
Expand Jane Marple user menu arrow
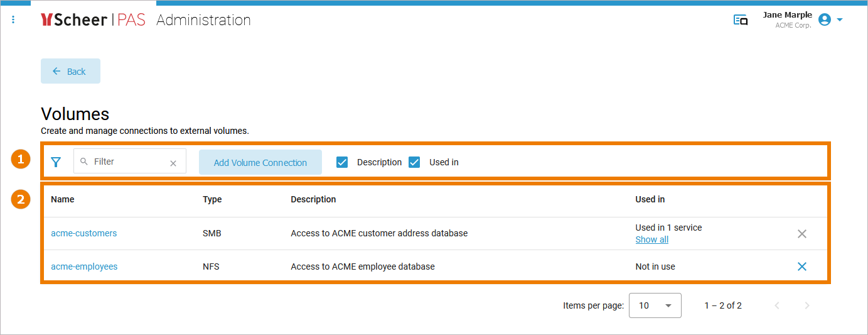click(x=840, y=20)
